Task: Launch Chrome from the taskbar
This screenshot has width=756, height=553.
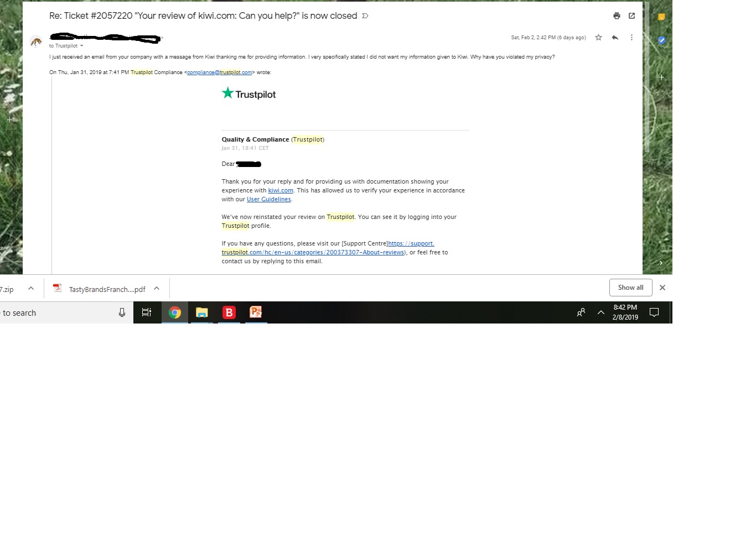Action: coord(175,312)
